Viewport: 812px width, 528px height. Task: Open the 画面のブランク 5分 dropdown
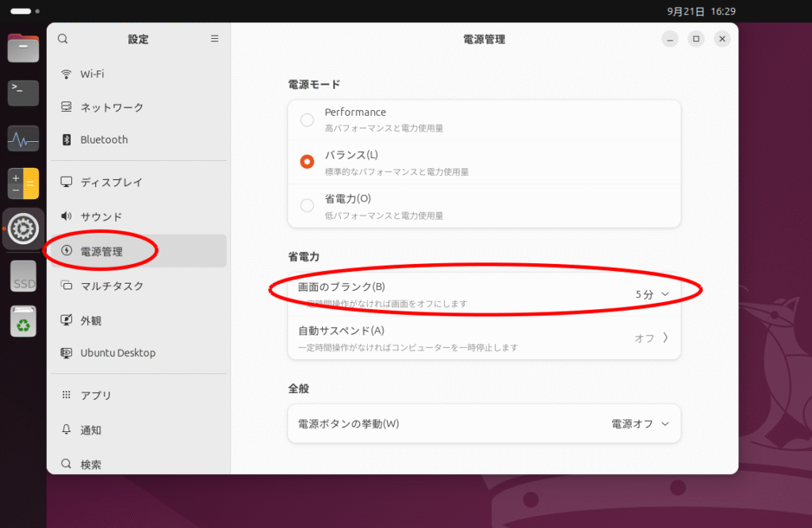(653, 295)
